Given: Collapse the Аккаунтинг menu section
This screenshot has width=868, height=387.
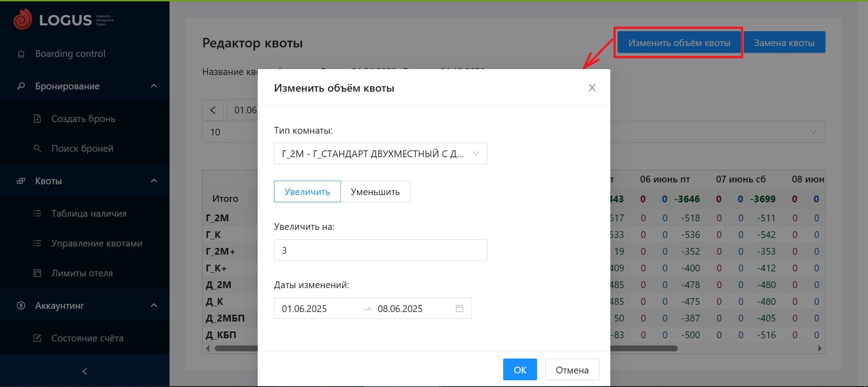Looking at the screenshot, I should pyautogui.click(x=154, y=305).
